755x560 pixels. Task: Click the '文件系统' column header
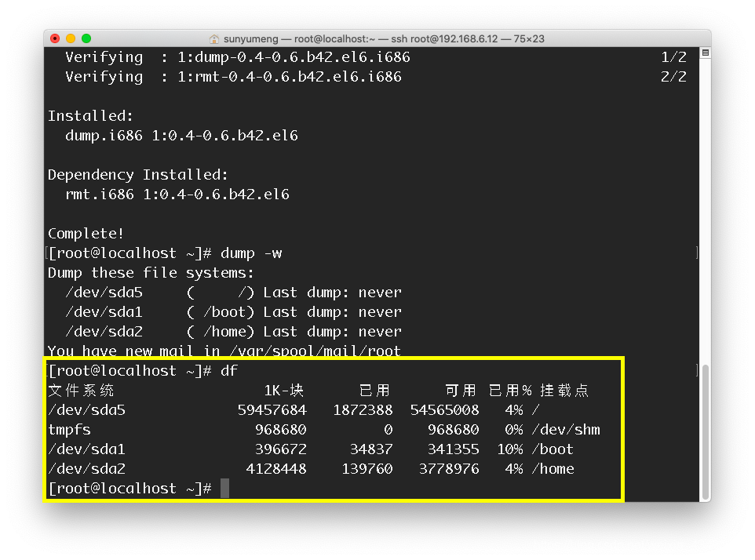coord(81,390)
